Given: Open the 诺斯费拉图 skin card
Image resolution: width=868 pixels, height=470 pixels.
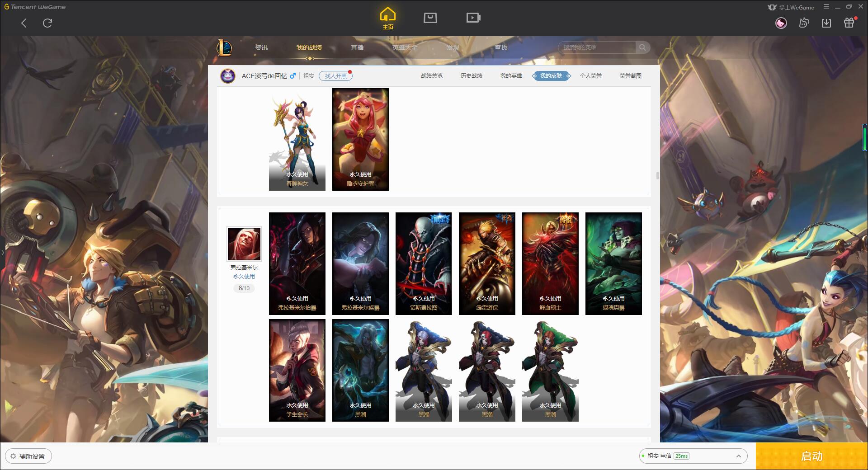Looking at the screenshot, I should pos(424,263).
